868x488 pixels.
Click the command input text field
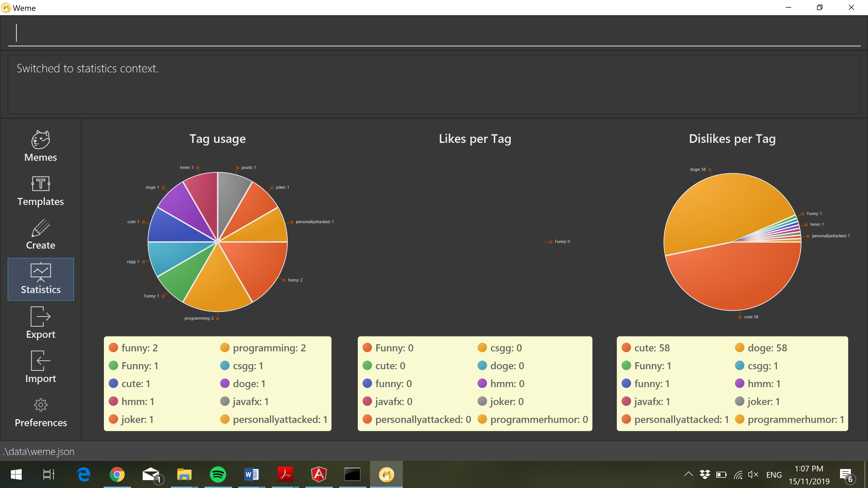(434, 33)
